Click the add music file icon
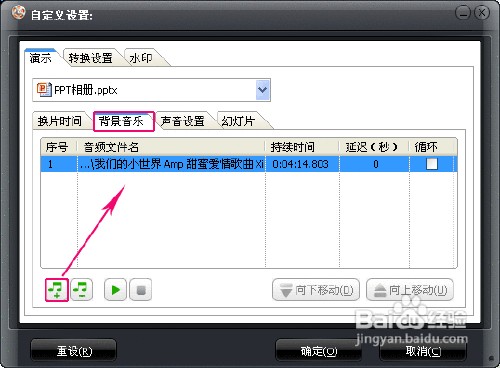This screenshot has height=368, width=500. click(x=57, y=290)
